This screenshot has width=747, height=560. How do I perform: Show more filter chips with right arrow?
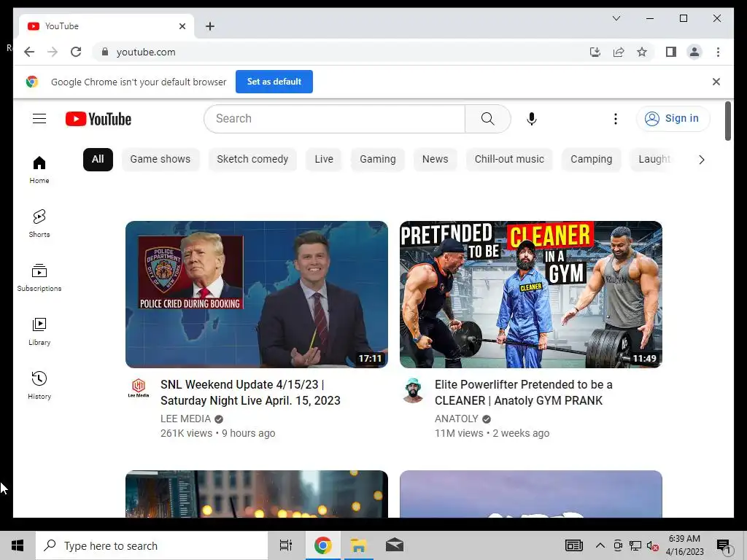(701, 160)
